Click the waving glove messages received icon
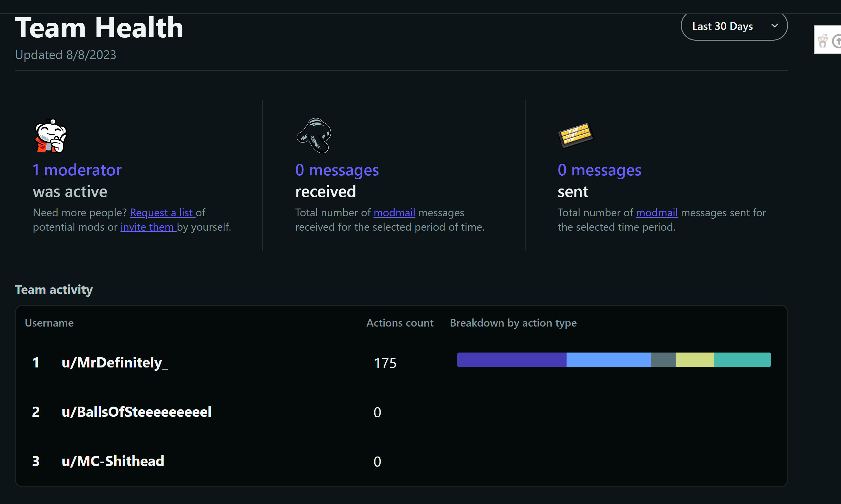The width and height of the screenshot is (841, 504). (314, 136)
